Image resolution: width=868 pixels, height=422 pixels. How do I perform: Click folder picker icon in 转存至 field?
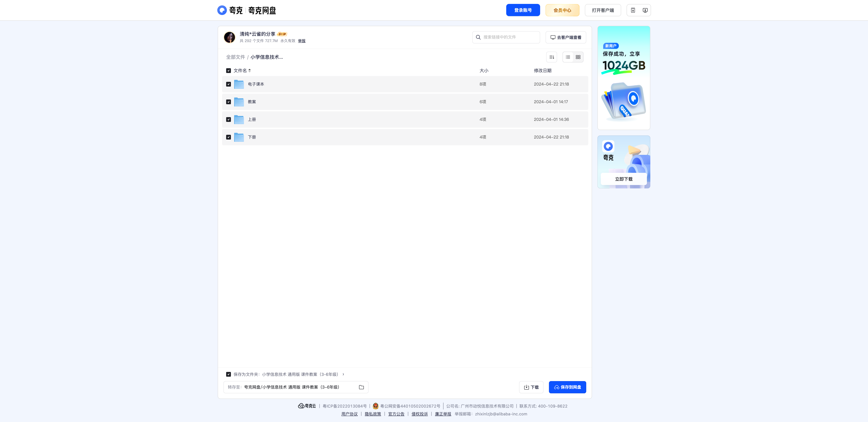coord(361,387)
